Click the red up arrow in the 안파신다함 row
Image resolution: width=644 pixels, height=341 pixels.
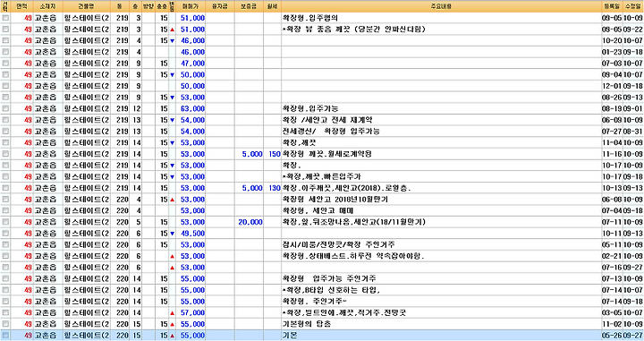(x=172, y=30)
